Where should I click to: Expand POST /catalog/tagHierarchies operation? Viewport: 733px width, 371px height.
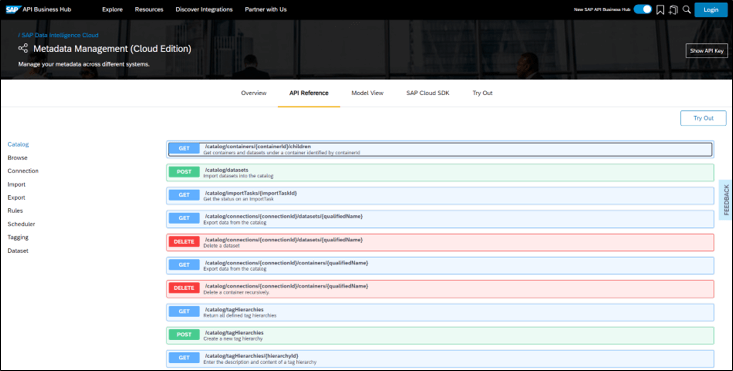point(440,335)
